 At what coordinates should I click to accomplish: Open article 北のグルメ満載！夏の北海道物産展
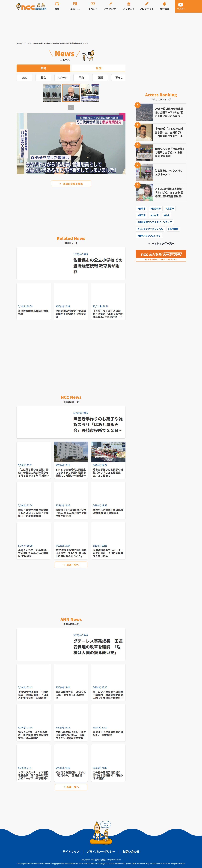pos(108,500)
